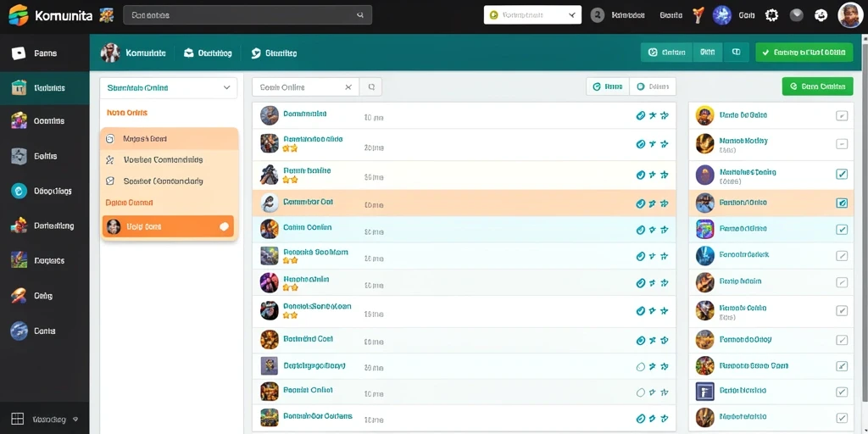Switch to the teal header tab with the briefcase icon

coord(208,53)
